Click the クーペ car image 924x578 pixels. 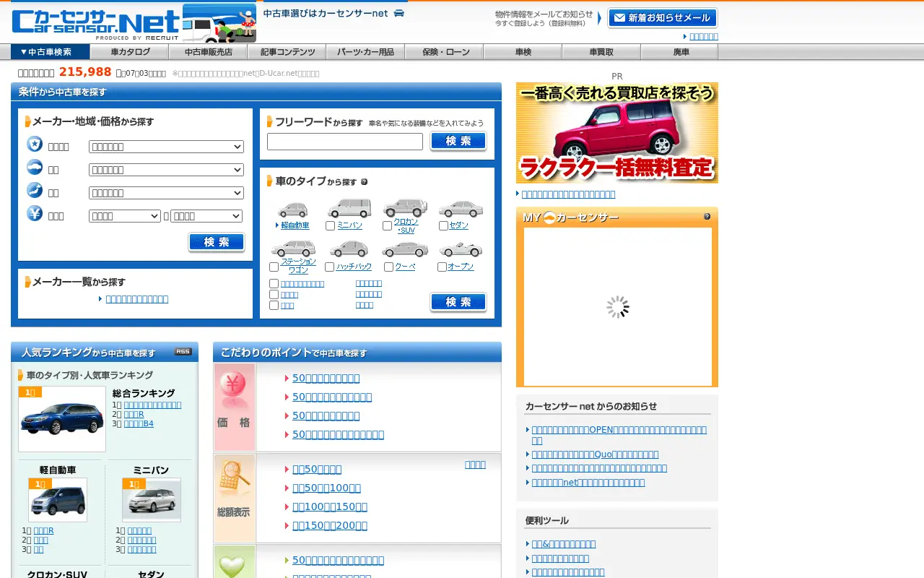(x=404, y=249)
